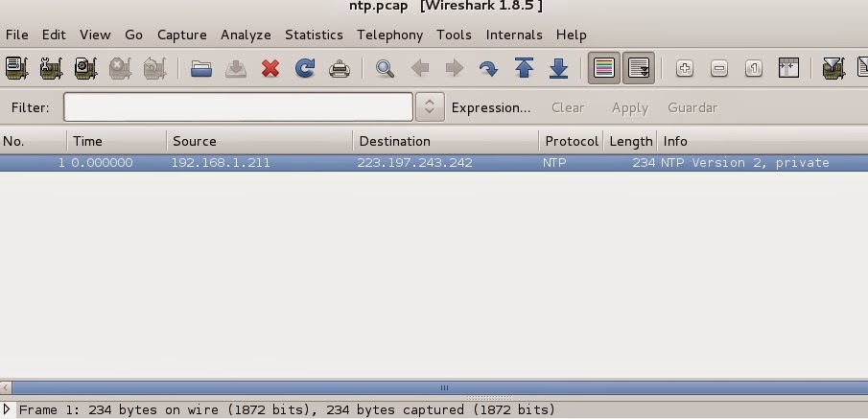
Task: Click the print packets icon
Action: coord(340,68)
